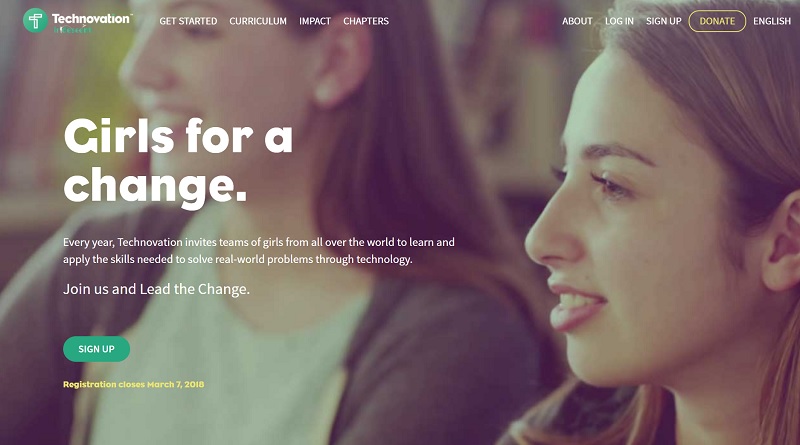The height and width of the screenshot is (445, 800).
Task: Click the green Technovation T logo icon
Action: (x=35, y=20)
